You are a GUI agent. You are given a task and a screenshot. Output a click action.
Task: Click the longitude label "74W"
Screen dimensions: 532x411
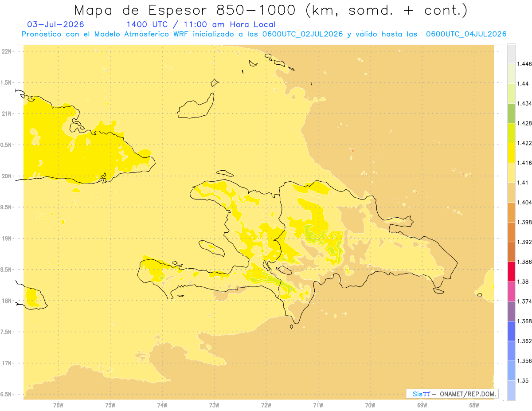coord(162,405)
